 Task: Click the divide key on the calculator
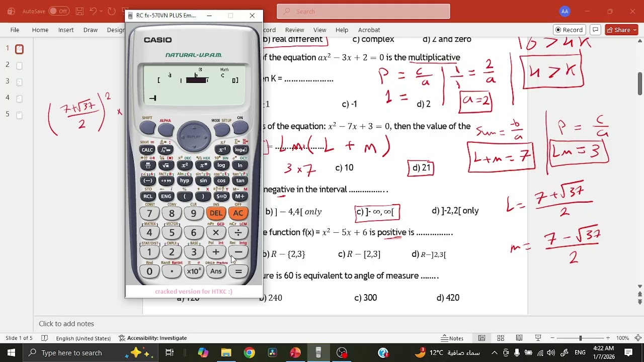pos(238,233)
